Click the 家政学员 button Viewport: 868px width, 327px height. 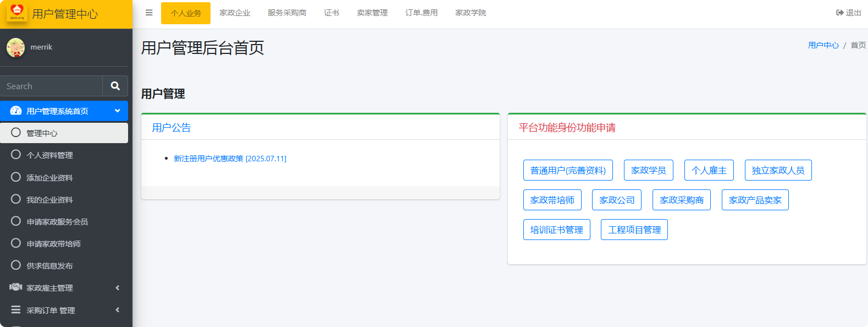tap(649, 170)
